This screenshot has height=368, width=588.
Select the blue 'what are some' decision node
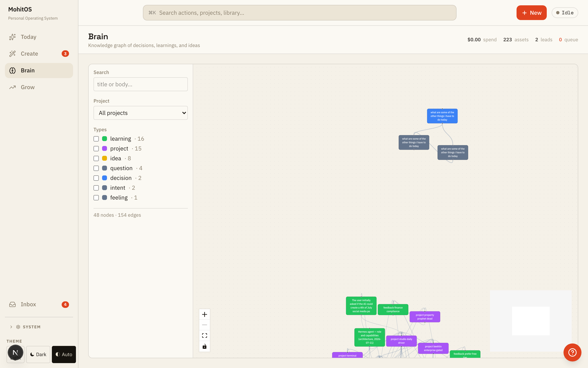(x=442, y=116)
